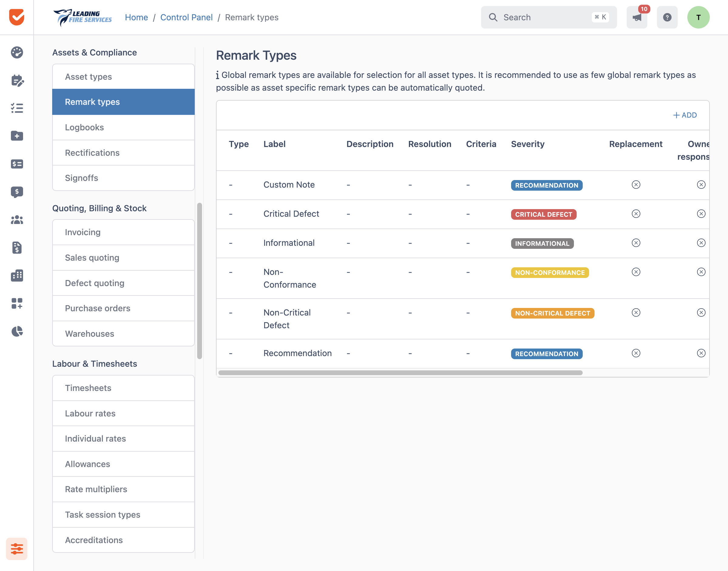Select Remark types menu item
The height and width of the screenshot is (571, 728).
[123, 102]
